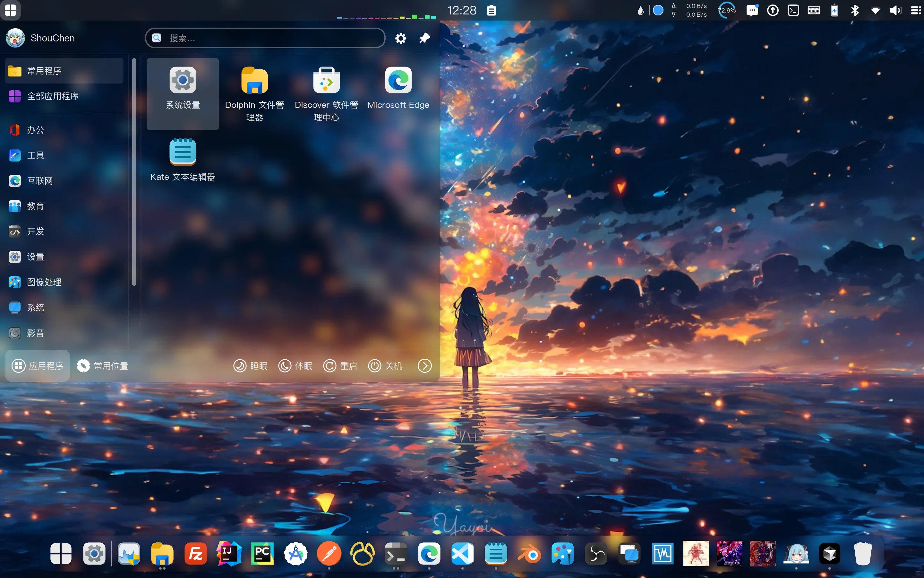Click the system monitor icon in the dock
Screen dimensions: 924x578
(x=129, y=554)
